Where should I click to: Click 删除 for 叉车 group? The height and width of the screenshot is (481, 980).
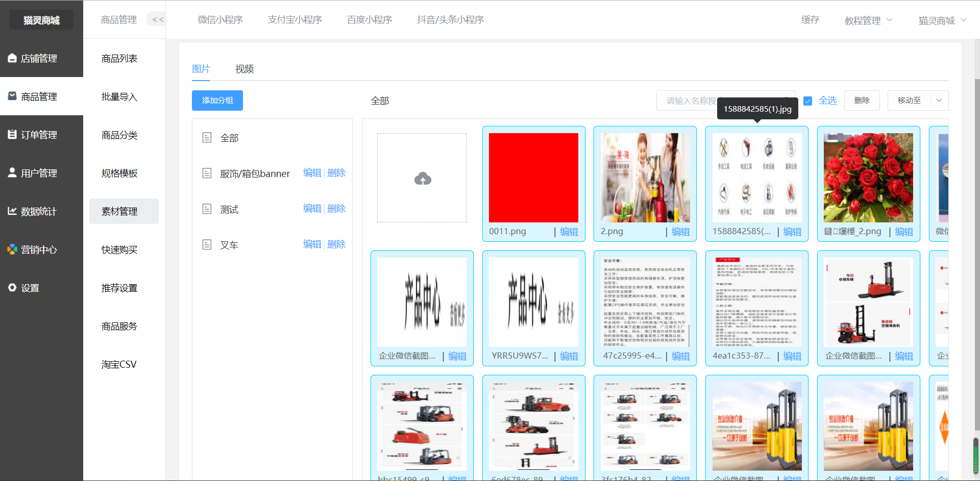tap(336, 244)
